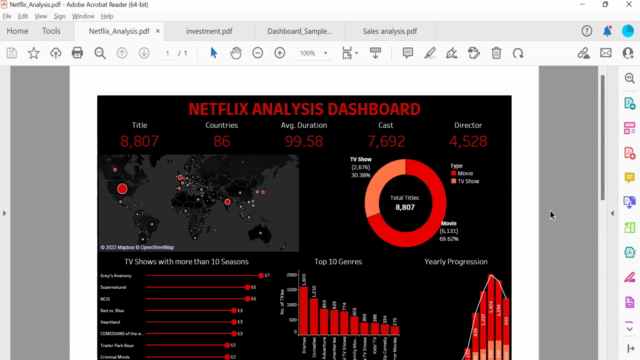The image size is (640, 360).
Task: Open the search tool in right sidebar
Action: (x=629, y=78)
